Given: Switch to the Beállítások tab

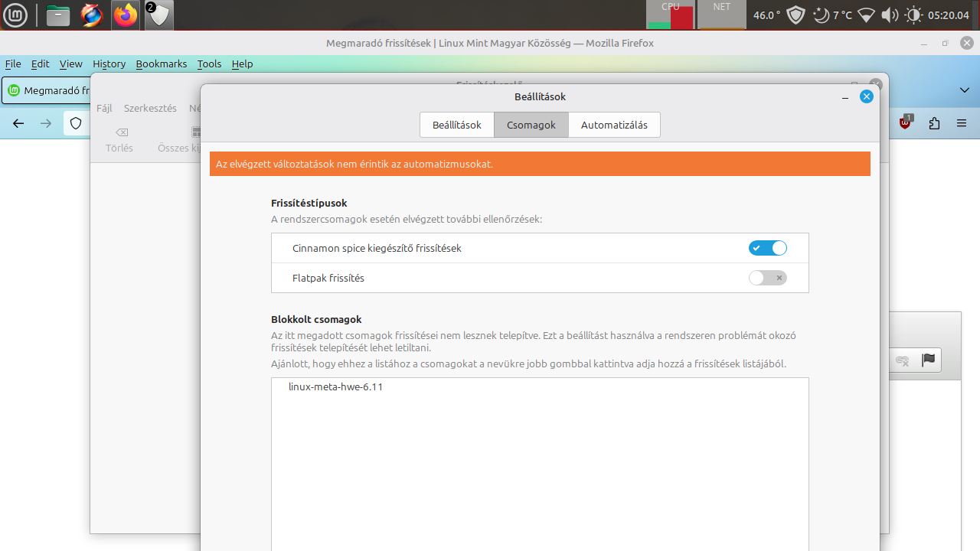Looking at the screenshot, I should click(x=457, y=125).
